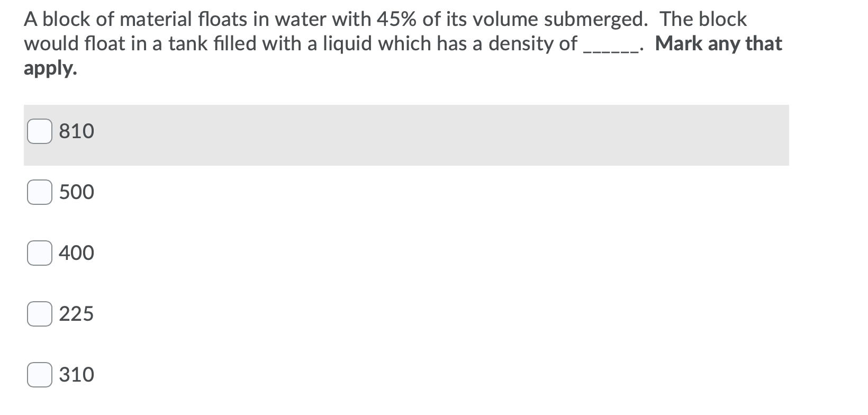The height and width of the screenshot is (415, 868).
Task: Check the checkbox for answer 225
Action: click(39, 314)
